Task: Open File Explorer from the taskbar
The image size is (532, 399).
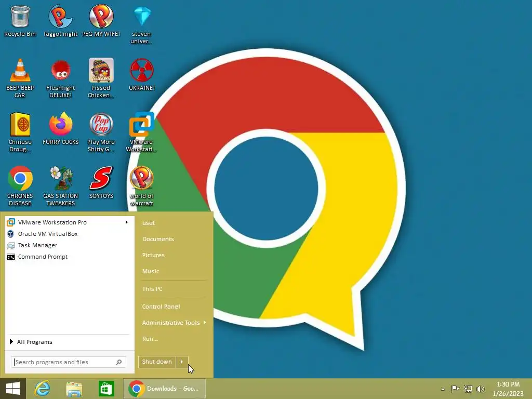Action: 74,389
